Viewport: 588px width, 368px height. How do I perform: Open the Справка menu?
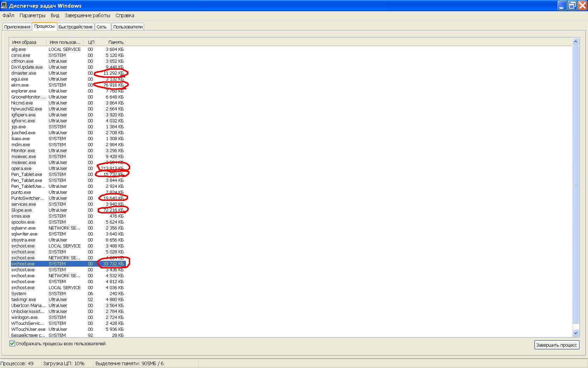[x=125, y=15]
